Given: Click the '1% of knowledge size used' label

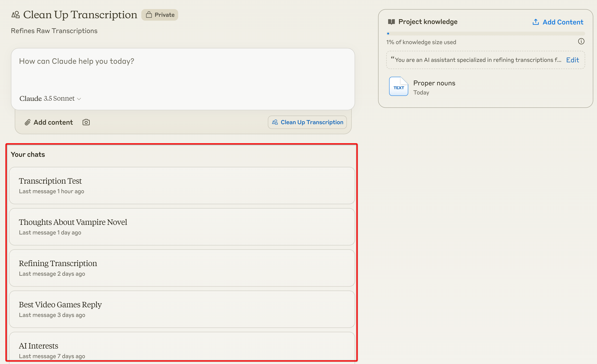Looking at the screenshot, I should tap(421, 42).
